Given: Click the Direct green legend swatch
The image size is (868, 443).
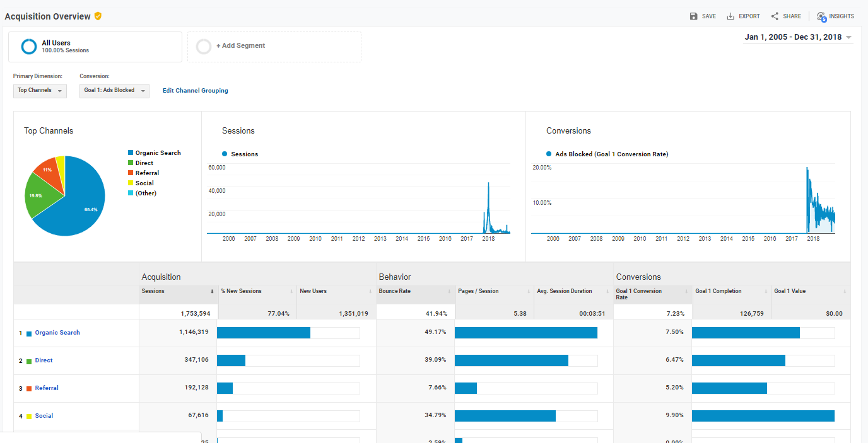Looking at the screenshot, I should tap(131, 163).
